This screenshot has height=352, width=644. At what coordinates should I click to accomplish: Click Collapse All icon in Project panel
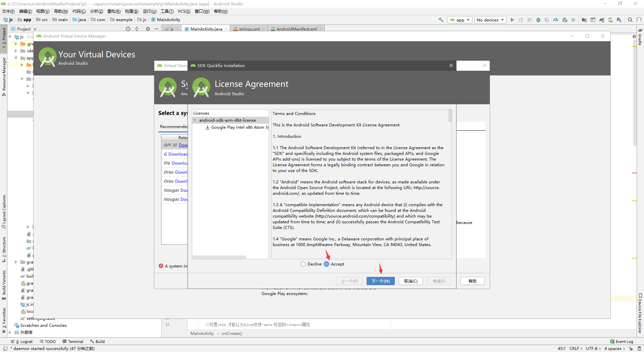(137, 29)
